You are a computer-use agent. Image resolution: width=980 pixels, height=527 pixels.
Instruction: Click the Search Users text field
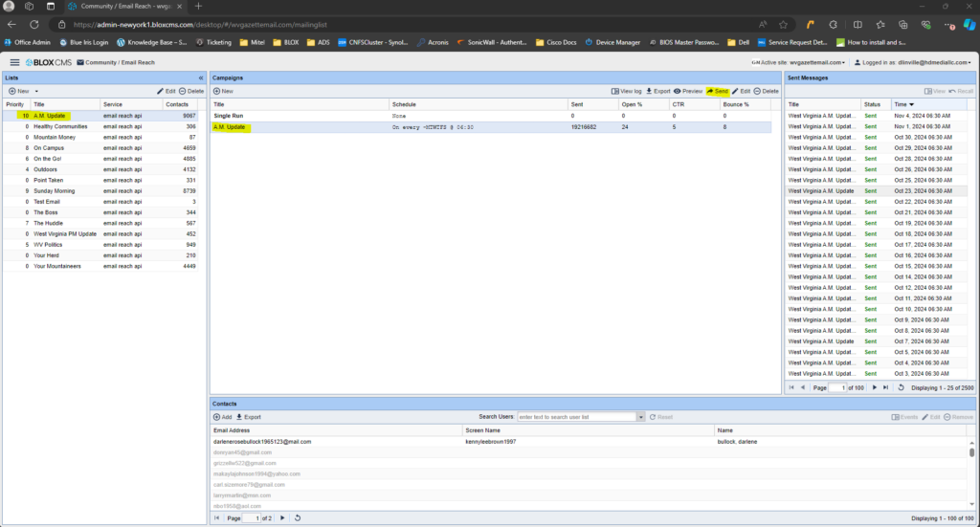576,417
